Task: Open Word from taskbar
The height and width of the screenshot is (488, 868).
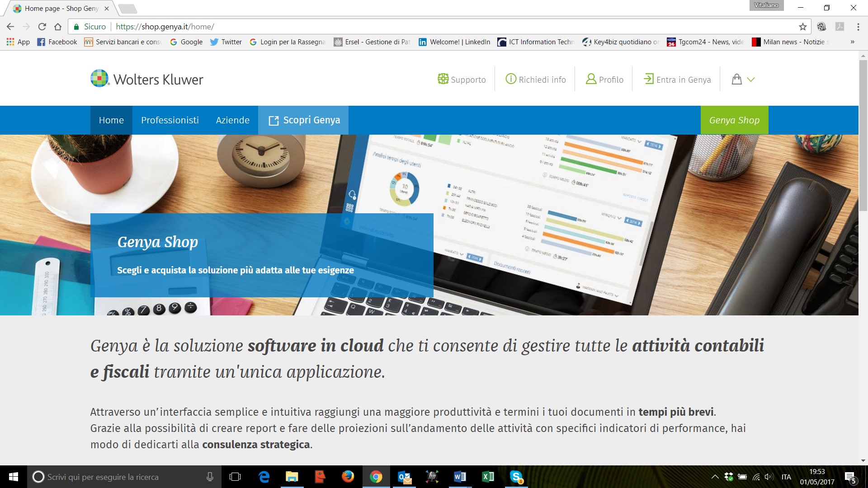Action: [460, 477]
